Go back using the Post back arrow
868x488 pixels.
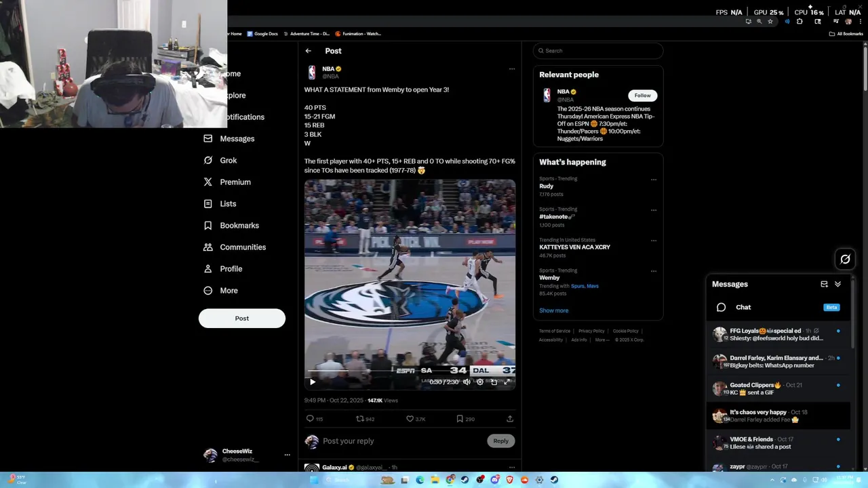309,51
